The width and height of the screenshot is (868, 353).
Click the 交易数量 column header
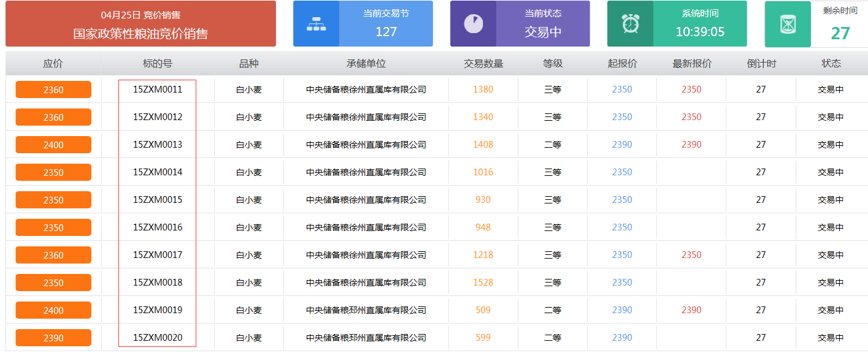coord(483,64)
